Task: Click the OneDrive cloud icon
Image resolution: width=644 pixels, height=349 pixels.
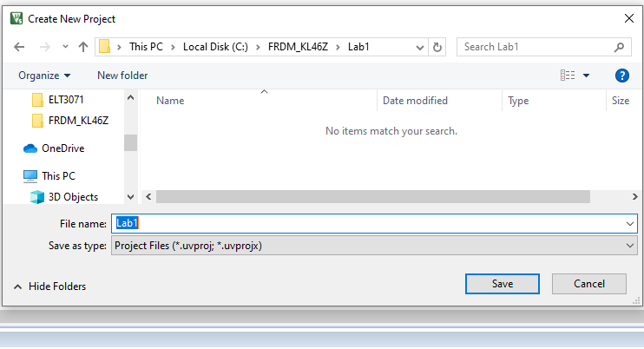Action: 30,148
